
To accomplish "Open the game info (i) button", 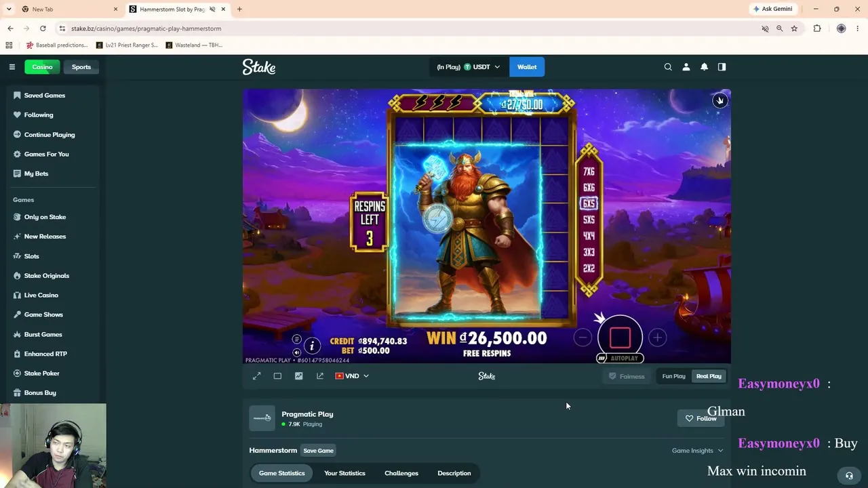I will click(x=312, y=346).
